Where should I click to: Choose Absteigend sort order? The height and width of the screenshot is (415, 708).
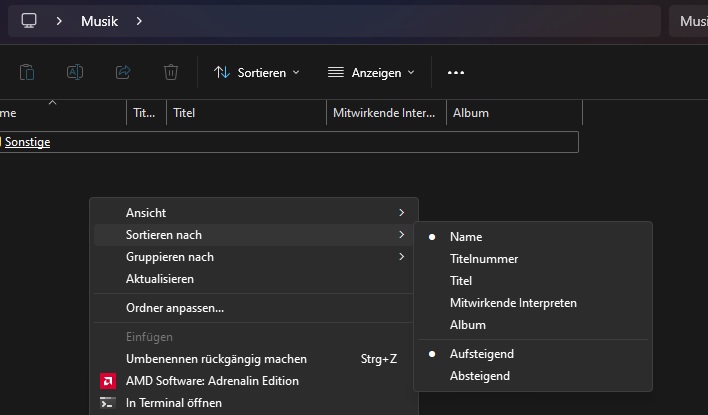coord(480,376)
